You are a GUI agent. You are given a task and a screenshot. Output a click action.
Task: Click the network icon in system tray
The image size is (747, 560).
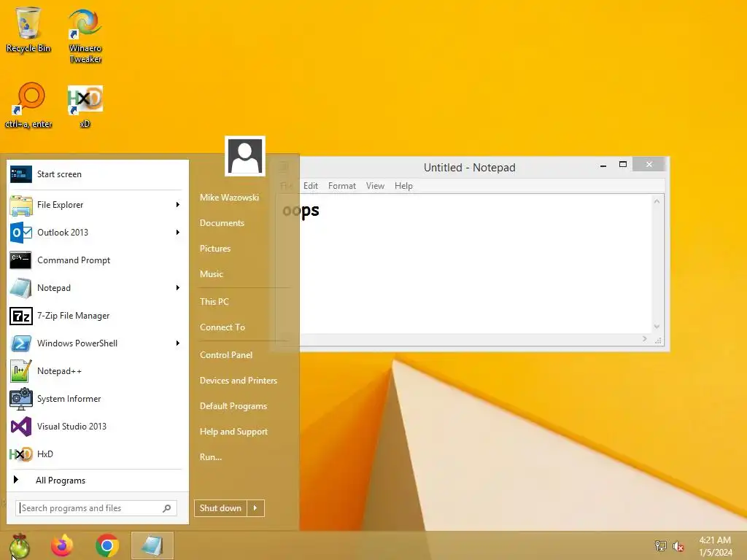point(660,545)
